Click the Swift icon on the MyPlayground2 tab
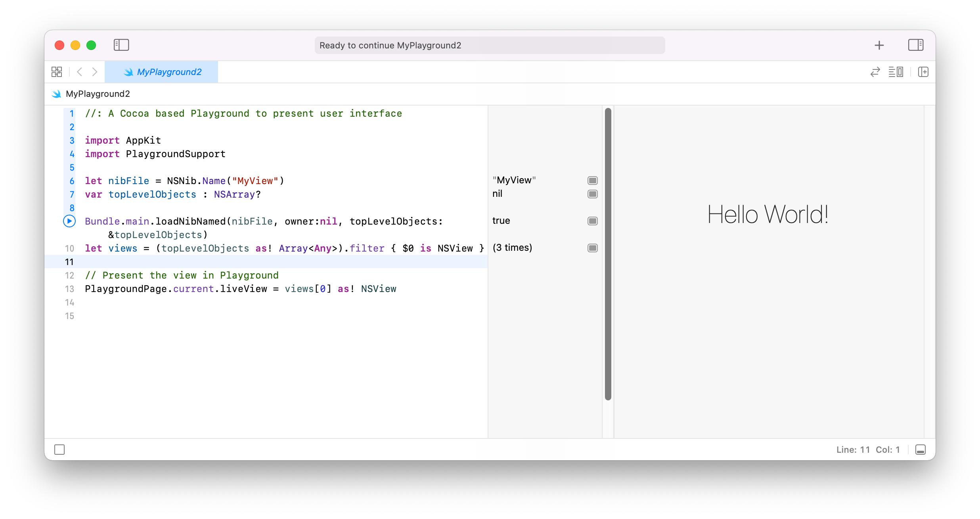Viewport: 980px width, 519px height. pos(128,72)
